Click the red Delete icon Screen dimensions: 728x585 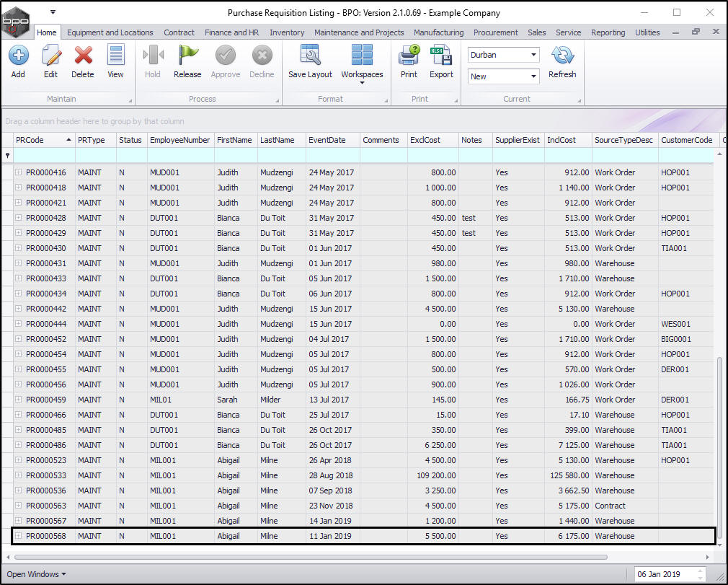pos(83,61)
